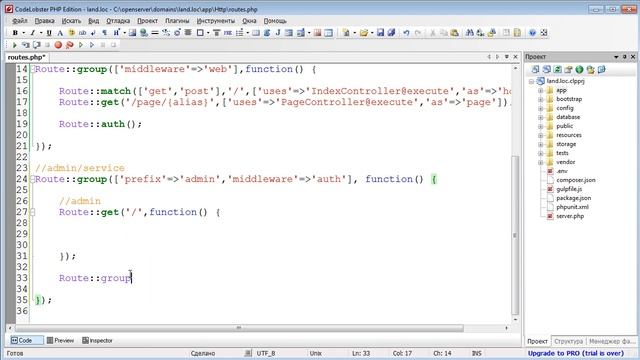Expand the config folder
640x360 pixels.
point(540,108)
